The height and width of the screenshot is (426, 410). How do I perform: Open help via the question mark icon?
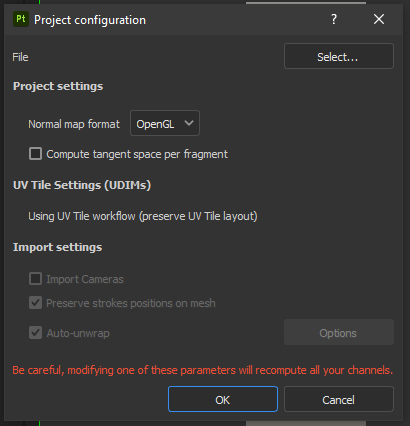pos(334,19)
